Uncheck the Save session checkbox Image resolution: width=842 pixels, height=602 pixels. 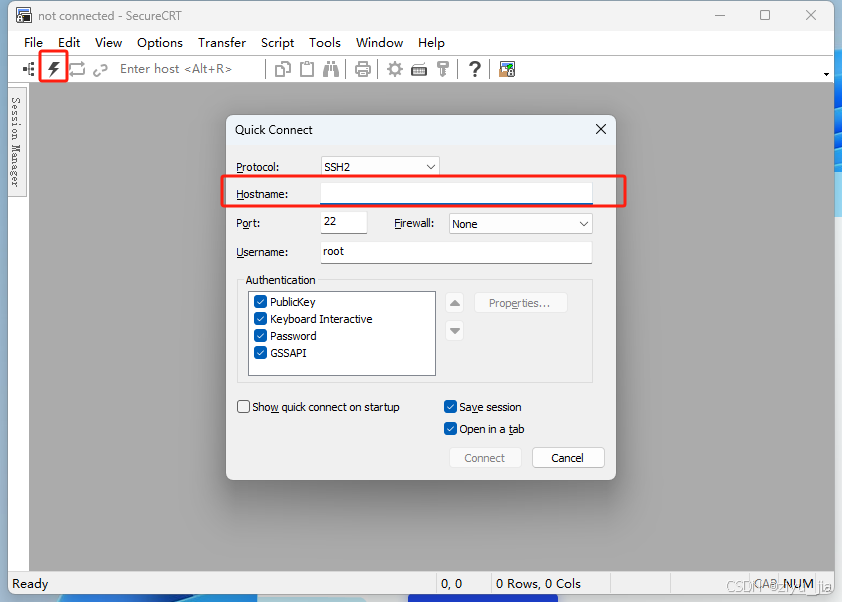(x=451, y=407)
